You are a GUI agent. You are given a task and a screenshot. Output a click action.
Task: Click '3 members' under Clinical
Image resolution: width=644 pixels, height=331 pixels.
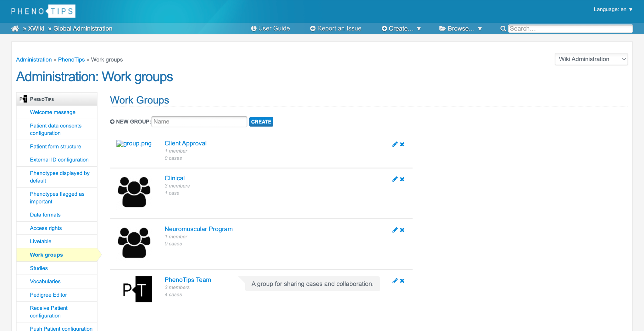(177, 186)
